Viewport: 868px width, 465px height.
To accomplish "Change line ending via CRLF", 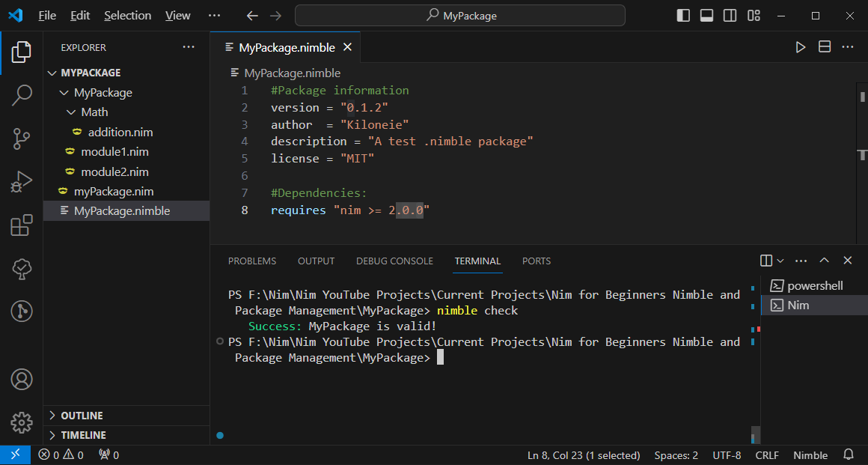I will coord(767,455).
